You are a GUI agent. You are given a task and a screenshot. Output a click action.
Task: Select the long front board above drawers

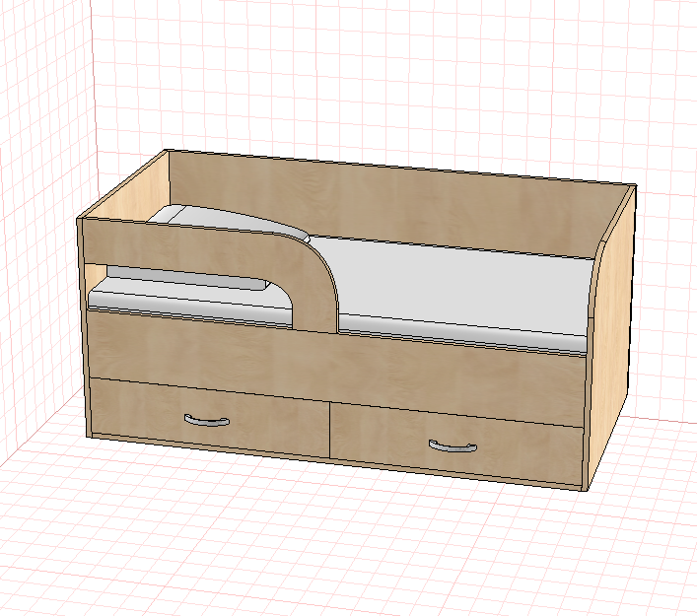335,367
